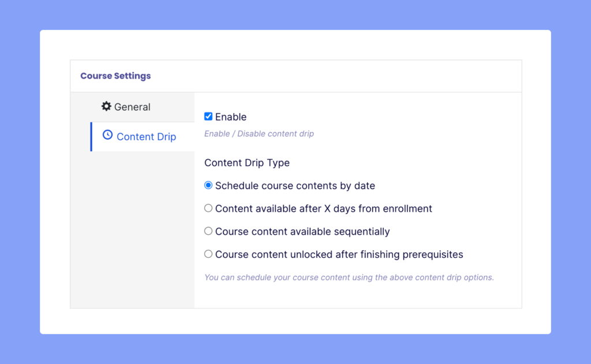Click the "Course Settings" heading
The height and width of the screenshot is (364, 591).
click(x=115, y=76)
